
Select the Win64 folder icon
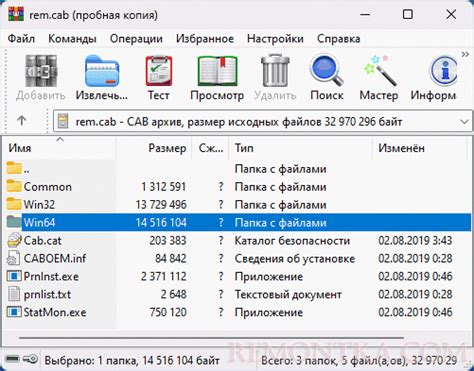[14, 222]
